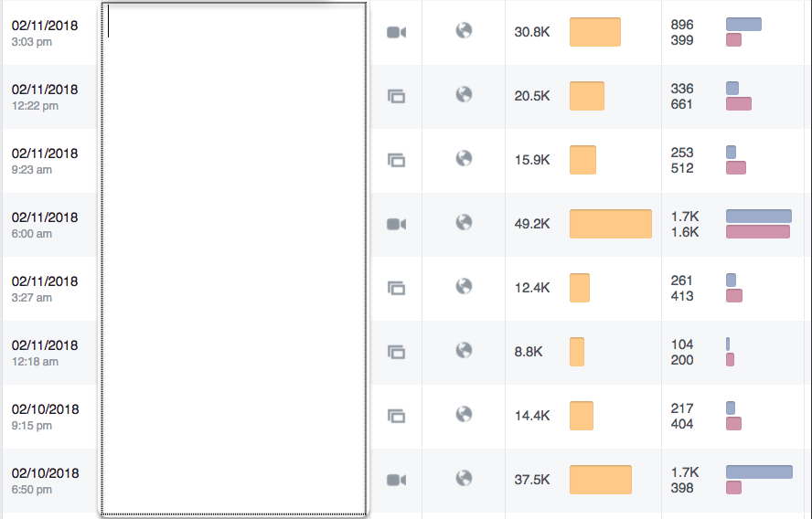Click the public globe icon for the 3:03 pm post

pos(464,30)
